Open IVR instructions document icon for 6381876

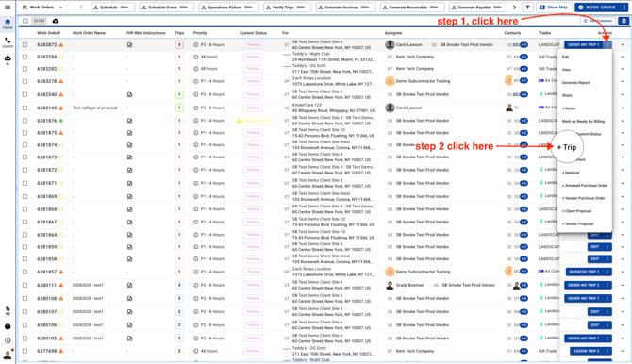129,121
